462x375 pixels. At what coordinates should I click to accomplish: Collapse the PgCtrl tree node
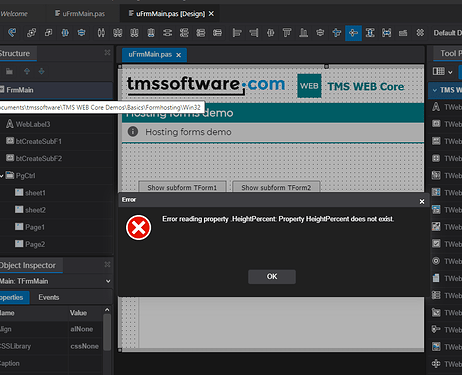tap(2, 176)
